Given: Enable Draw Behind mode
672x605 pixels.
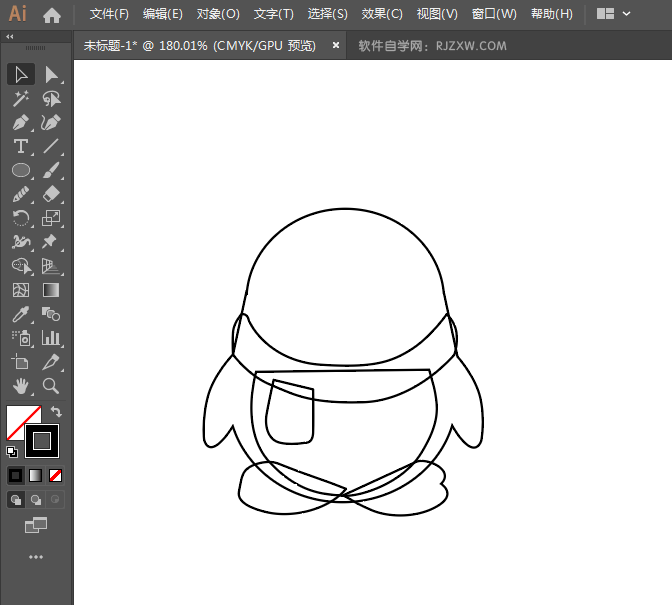Looking at the screenshot, I should 36,499.
